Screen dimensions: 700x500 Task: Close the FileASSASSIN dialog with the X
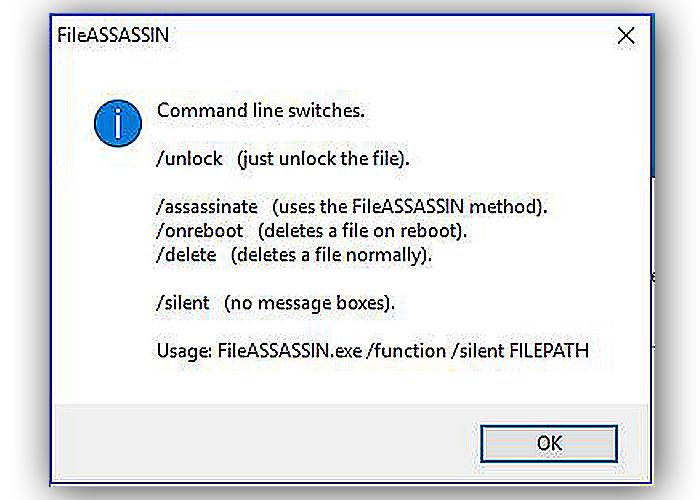coord(626,35)
